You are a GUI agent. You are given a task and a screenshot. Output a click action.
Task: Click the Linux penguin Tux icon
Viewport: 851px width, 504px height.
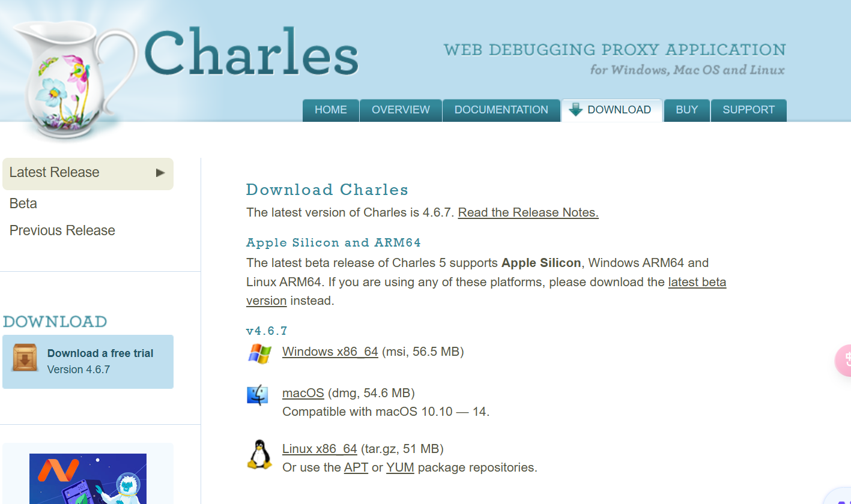click(x=259, y=454)
